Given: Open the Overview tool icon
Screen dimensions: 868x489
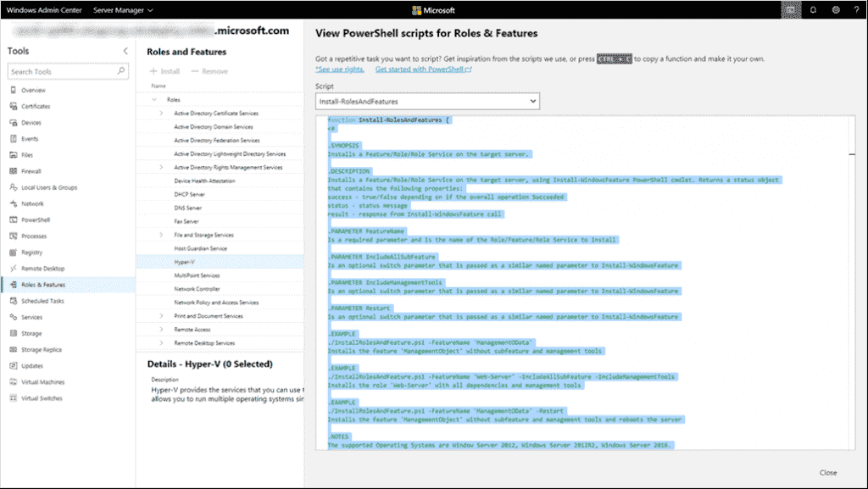Looking at the screenshot, I should 14,90.
